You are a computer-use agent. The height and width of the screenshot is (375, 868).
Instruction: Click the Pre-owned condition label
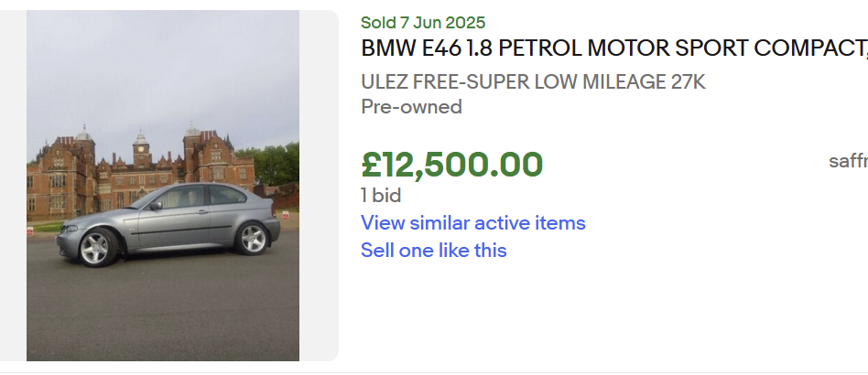pos(411,107)
